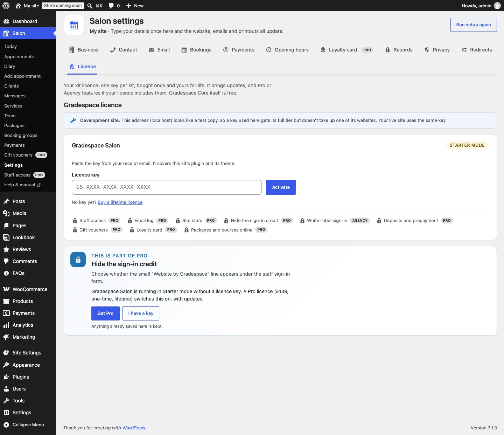The width and height of the screenshot is (504, 435).
Task: Click the Users person icon
Action: [x=6, y=389]
